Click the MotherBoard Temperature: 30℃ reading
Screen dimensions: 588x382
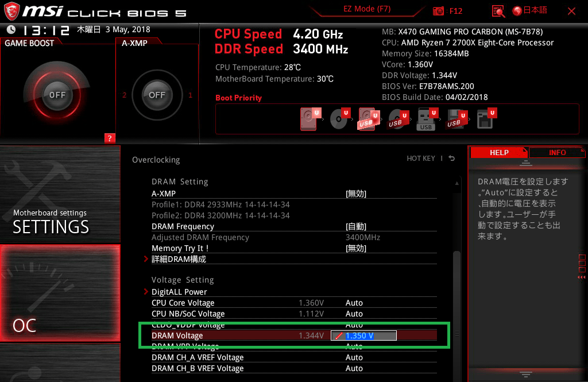[274, 79]
